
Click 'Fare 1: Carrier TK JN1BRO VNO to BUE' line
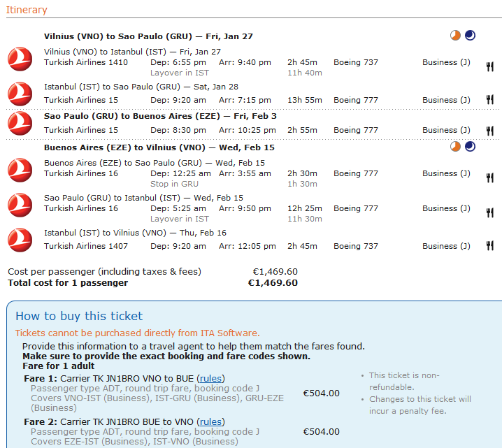coord(124,379)
